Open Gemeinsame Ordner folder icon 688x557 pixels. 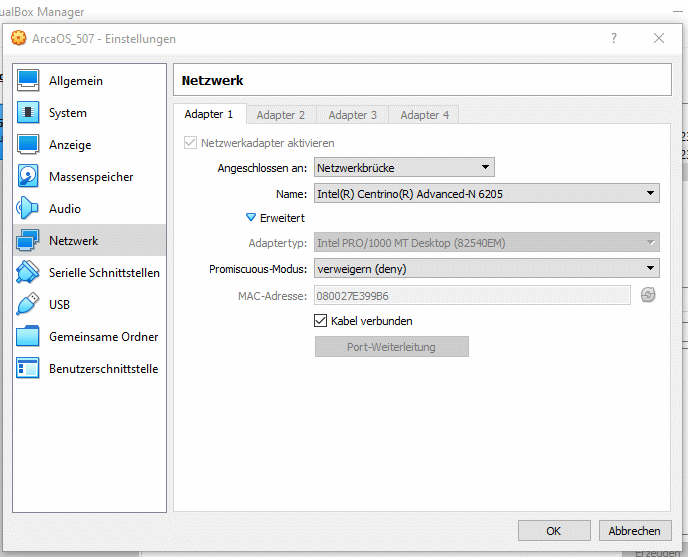pos(28,336)
